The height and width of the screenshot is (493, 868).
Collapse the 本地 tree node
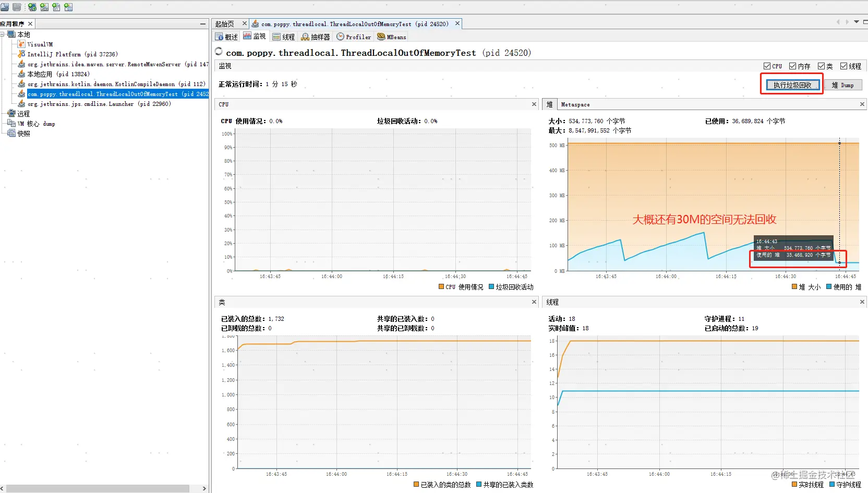3,34
